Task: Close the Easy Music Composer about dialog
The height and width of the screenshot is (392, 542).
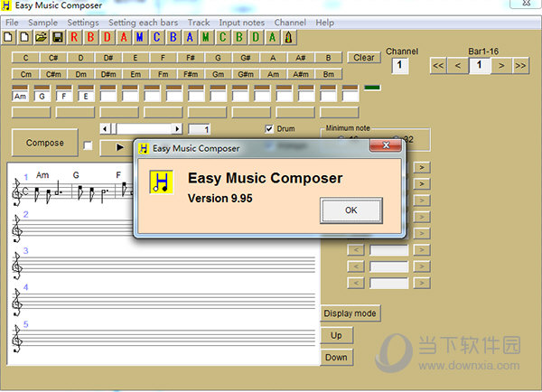Action: click(x=386, y=145)
